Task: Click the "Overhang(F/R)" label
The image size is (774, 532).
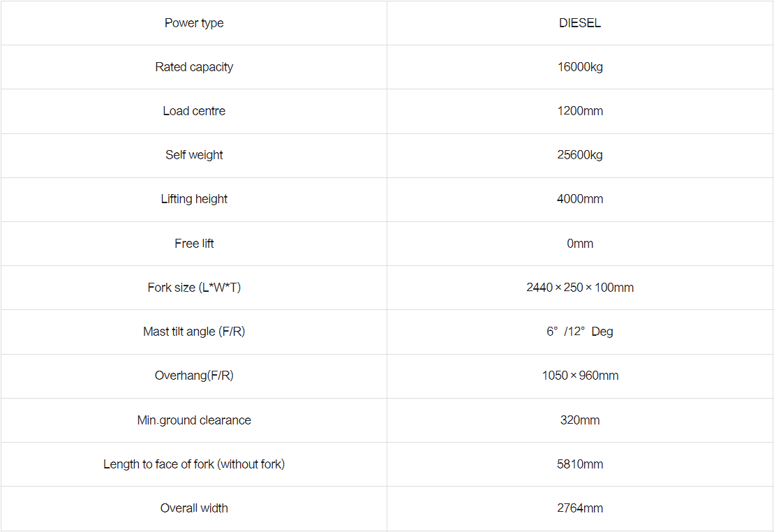Action: pyautogui.click(x=194, y=376)
